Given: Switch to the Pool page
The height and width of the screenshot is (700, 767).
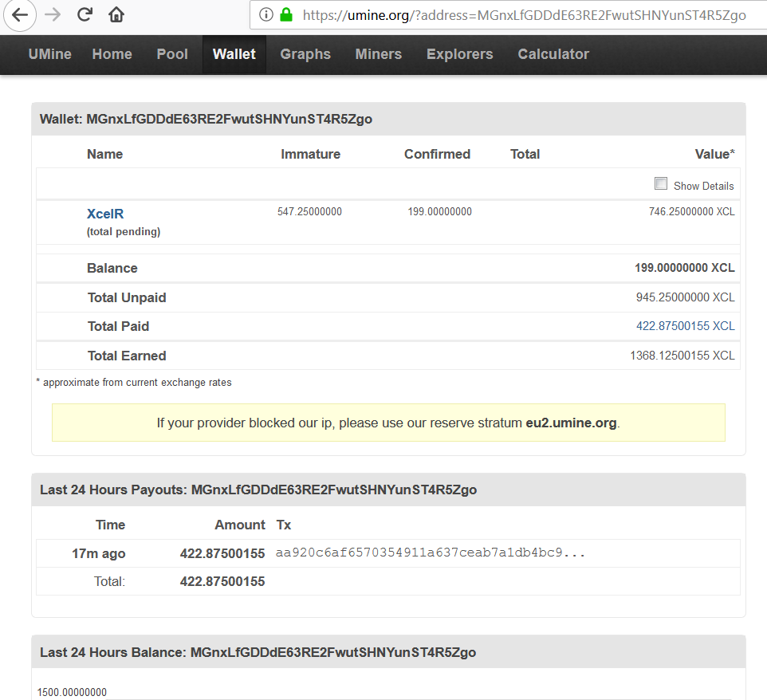Looking at the screenshot, I should [x=172, y=54].
